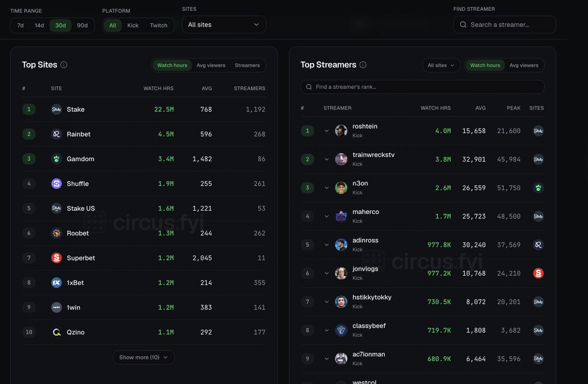
Task: Expand maherco's row chevron
Action: (326, 216)
